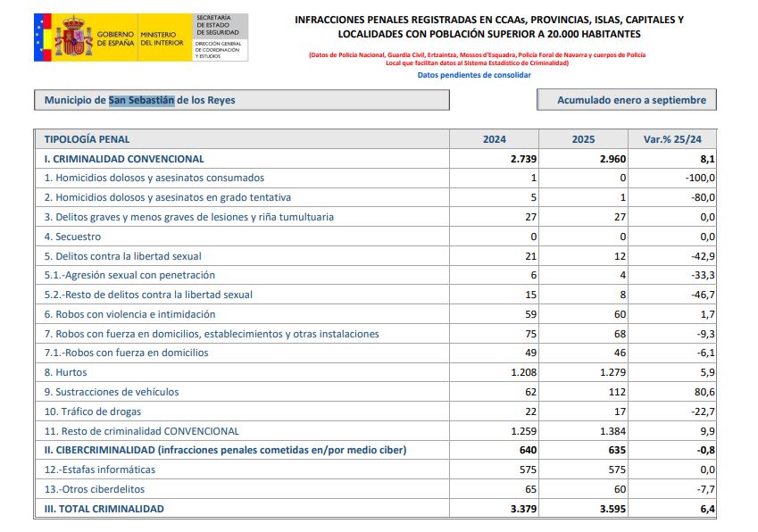Click the TIPOLOGÍA PENAL column header

(x=87, y=139)
